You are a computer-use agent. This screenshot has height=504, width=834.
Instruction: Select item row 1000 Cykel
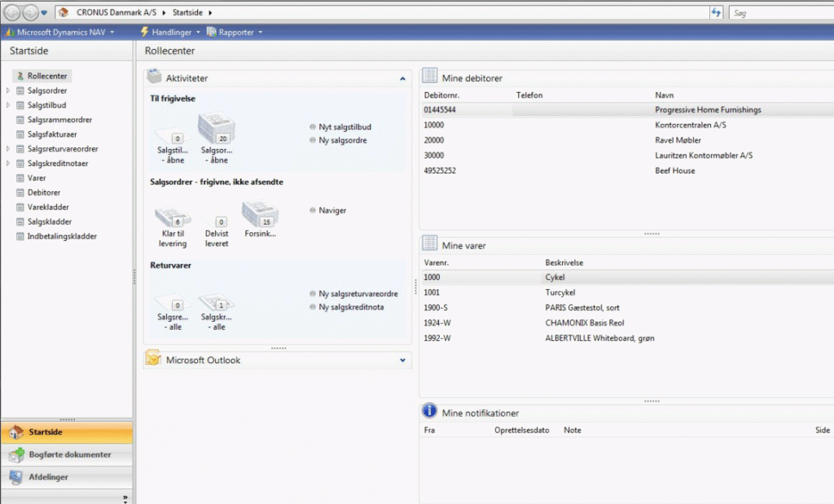point(628,278)
